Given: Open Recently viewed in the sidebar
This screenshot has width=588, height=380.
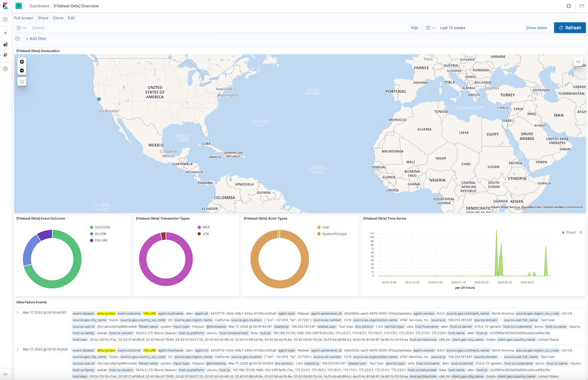Looking at the screenshot, I should 5,19.
